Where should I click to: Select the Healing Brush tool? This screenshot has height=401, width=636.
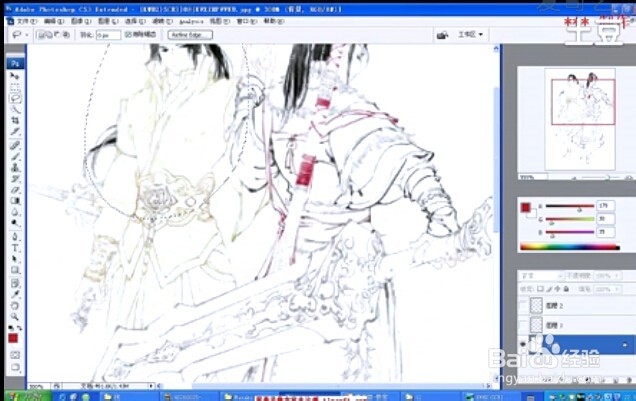15,145
